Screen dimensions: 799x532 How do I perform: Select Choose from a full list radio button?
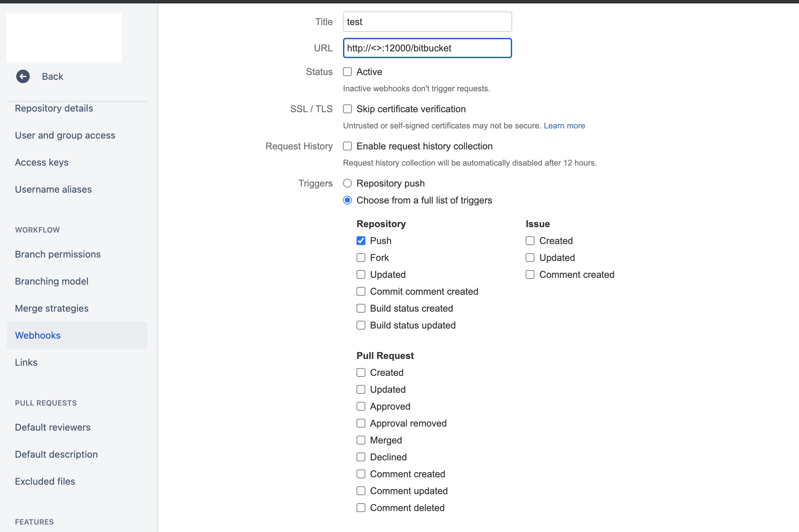point(347,200)
